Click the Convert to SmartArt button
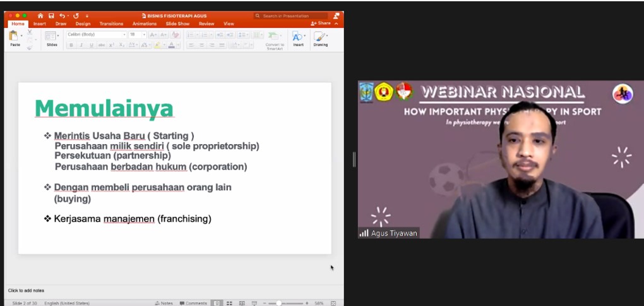The height and width of the screenshot is (306, 644). [275, 40]
